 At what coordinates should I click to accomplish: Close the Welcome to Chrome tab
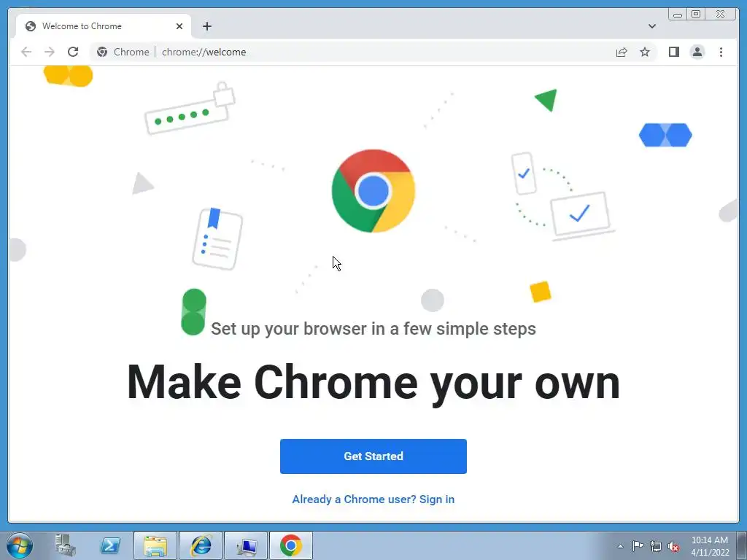(179, 26)
